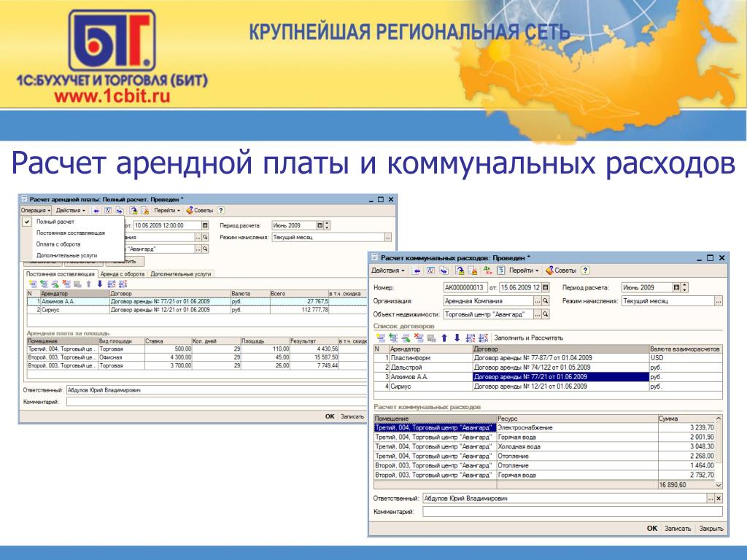Open Действия menu in utilities window
The width and height of the screenshot is (747, 560).
point(388,271)
